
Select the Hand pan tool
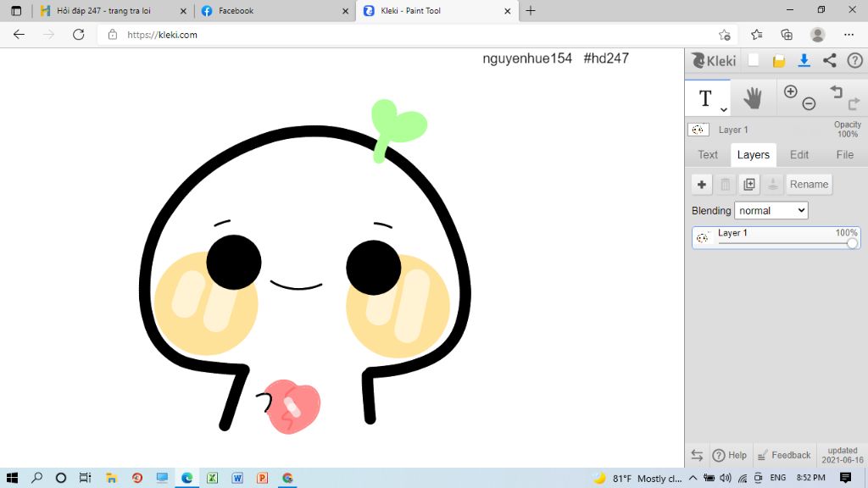click(753, 98)
